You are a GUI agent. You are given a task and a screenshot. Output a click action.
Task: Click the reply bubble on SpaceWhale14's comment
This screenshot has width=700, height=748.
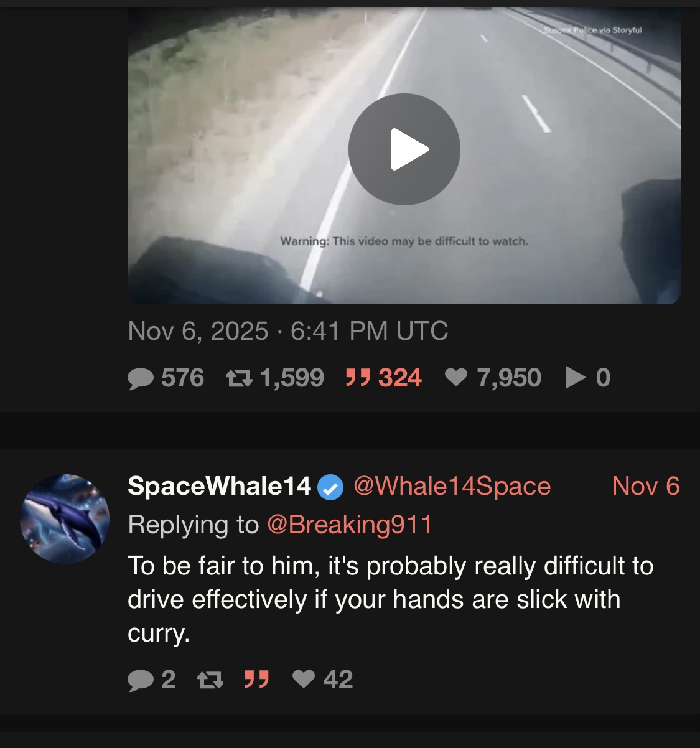tap(141, 680)
